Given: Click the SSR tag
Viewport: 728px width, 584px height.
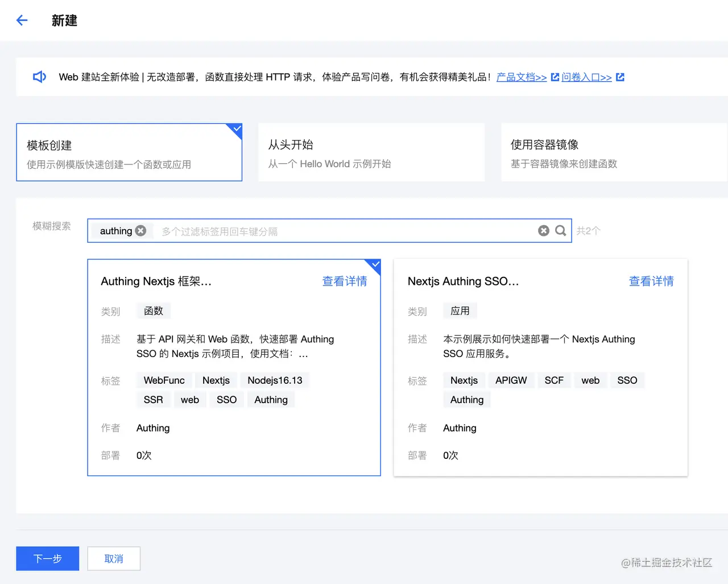Looking at the screenshot, I should (x=153, y=400).
